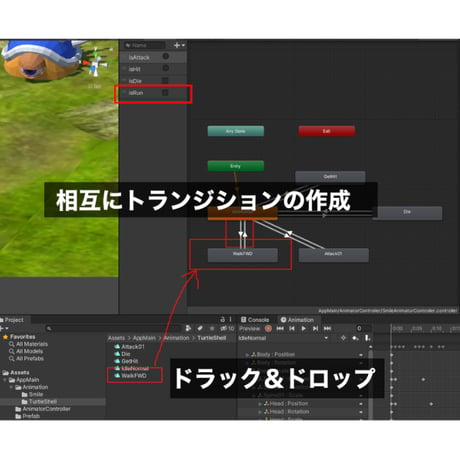Select the Favorites star item
Viewport: 460px width, 460px height.
click(19, 337)
